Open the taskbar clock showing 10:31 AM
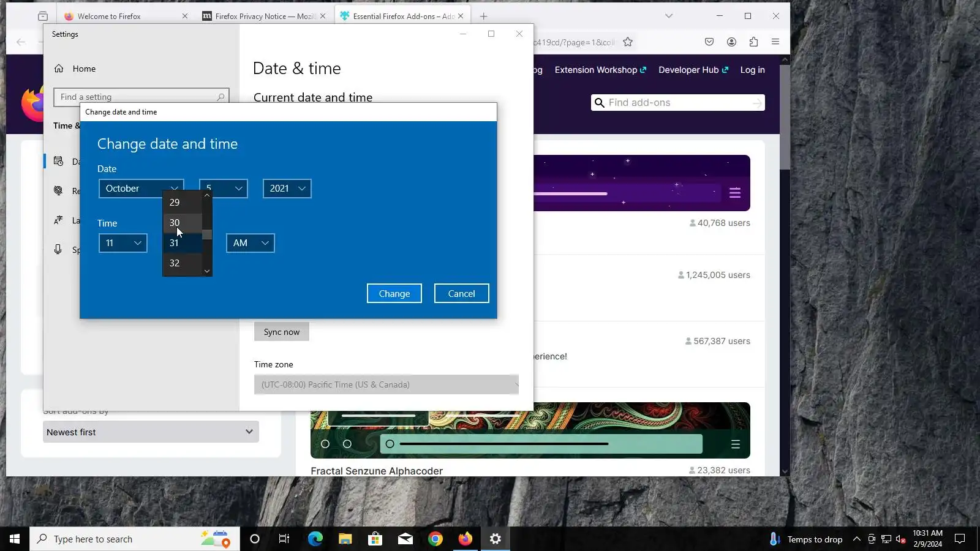 click(x=928, y=539)
